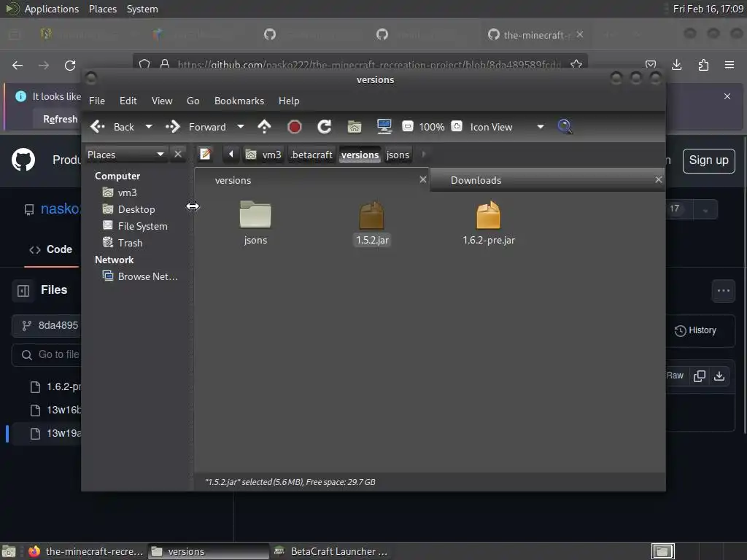747x560 pixels.
Task: Open the File menu
Action: point(97,101)
